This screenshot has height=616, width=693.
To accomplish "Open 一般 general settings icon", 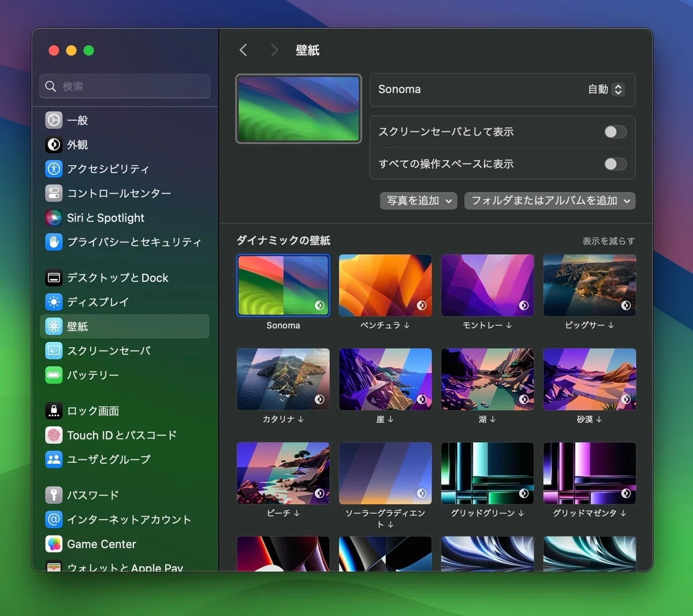I will pos(54,120).
